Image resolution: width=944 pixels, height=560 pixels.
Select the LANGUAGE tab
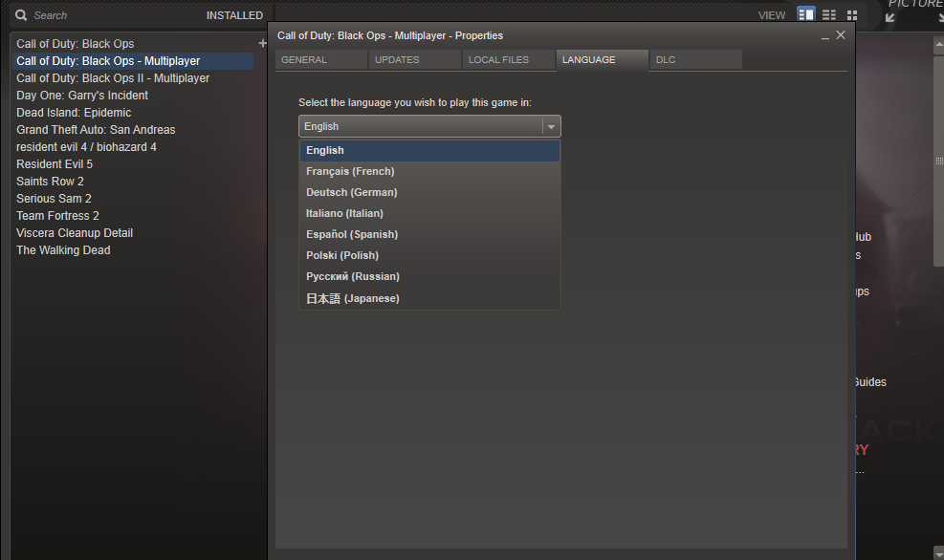[x=602, y=59]
